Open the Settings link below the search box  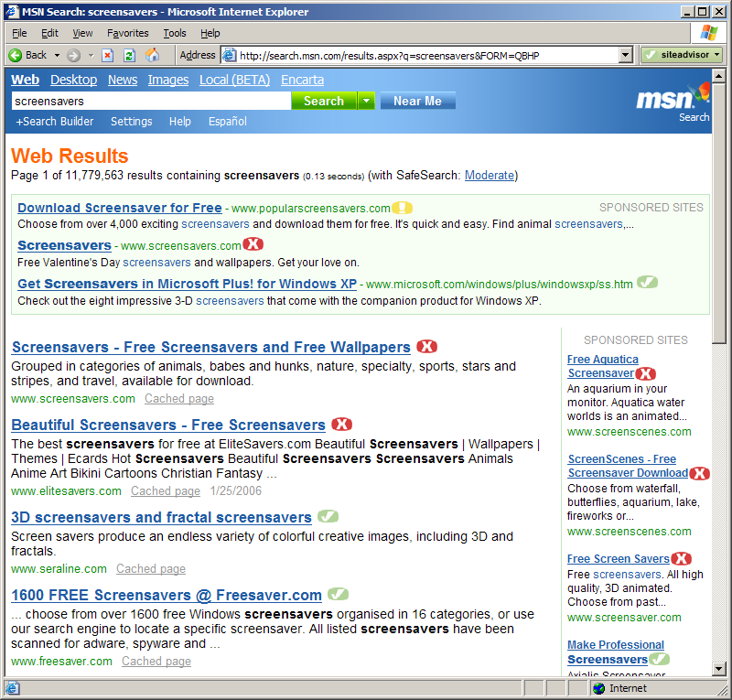coord(131,122)
